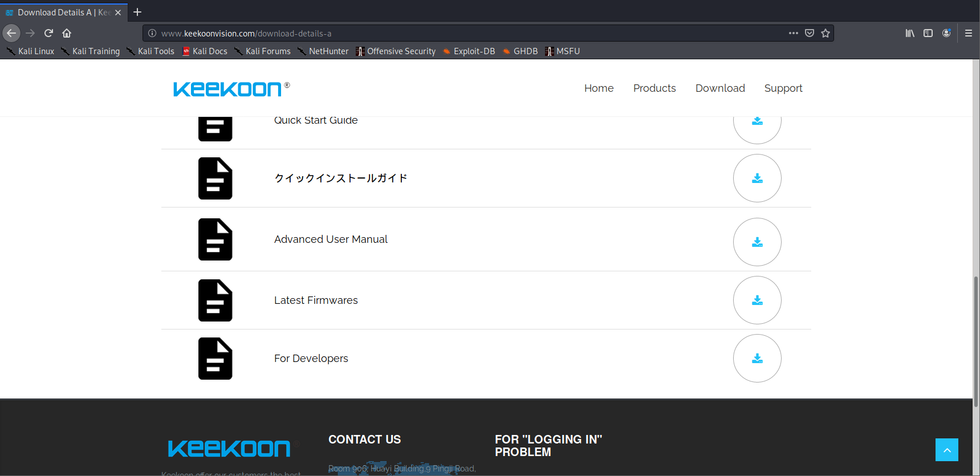Image resolution: width=980 pixels, height=476 pixels.
Task: Go to the Home menu item
Action: point(599,88)
